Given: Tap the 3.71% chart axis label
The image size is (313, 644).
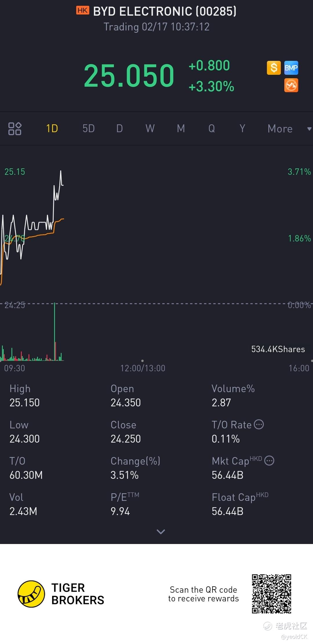Looking at the screenshot, I should point(299,172).
